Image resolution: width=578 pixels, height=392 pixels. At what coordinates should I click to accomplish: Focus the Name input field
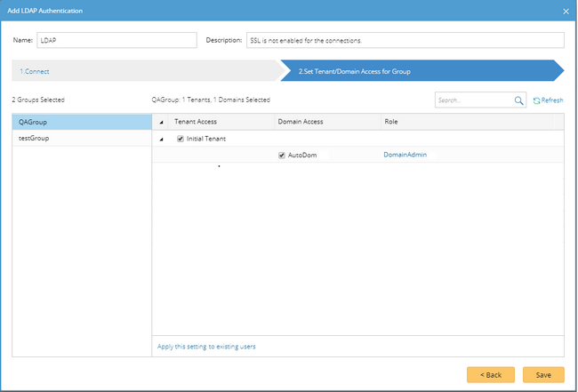(116, 40)
